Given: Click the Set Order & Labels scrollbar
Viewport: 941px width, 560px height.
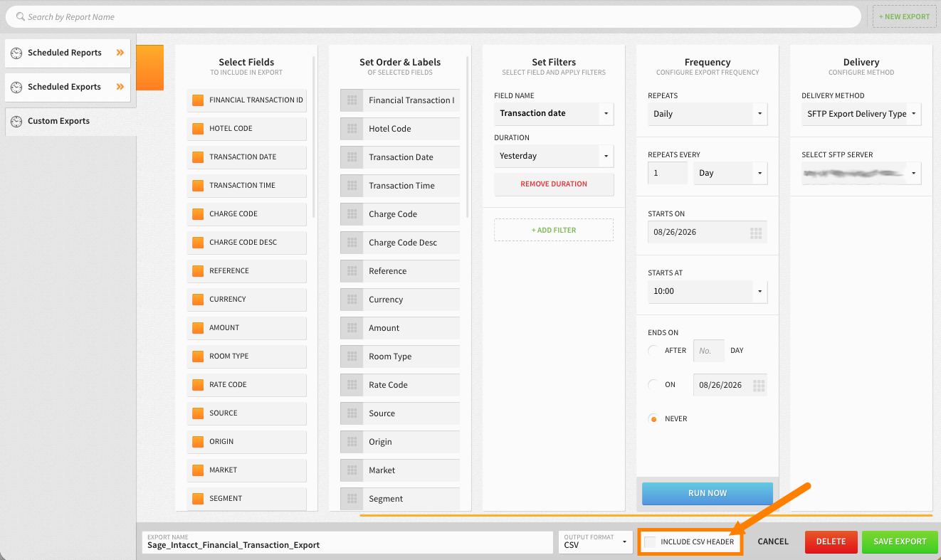Looking at the screenshot, I should [x=468, y=137].
